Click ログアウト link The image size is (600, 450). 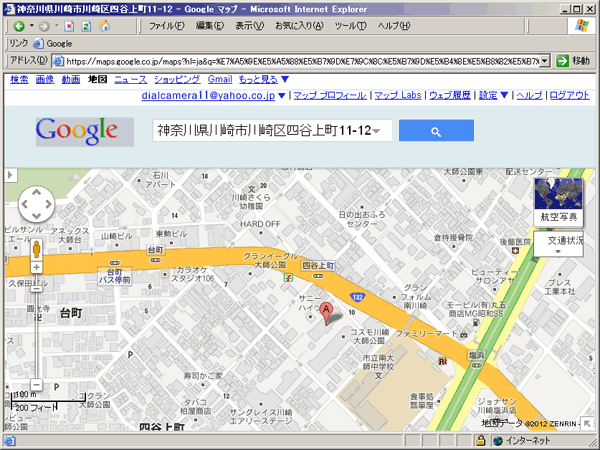pos(569,95)
